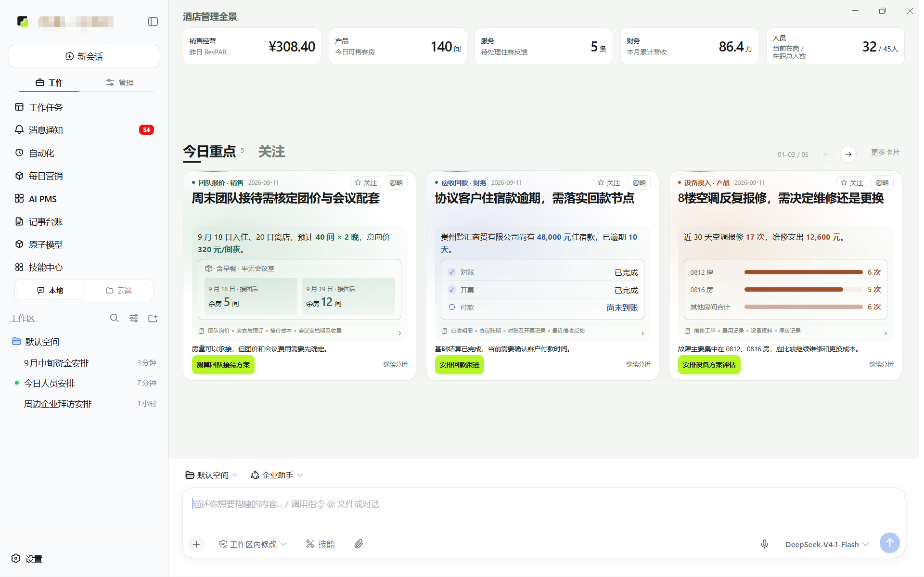Star 关注 on the 应收回款 card
This screenshot has width=924, height=577.
pyautogui.click(x=609, y=183)
